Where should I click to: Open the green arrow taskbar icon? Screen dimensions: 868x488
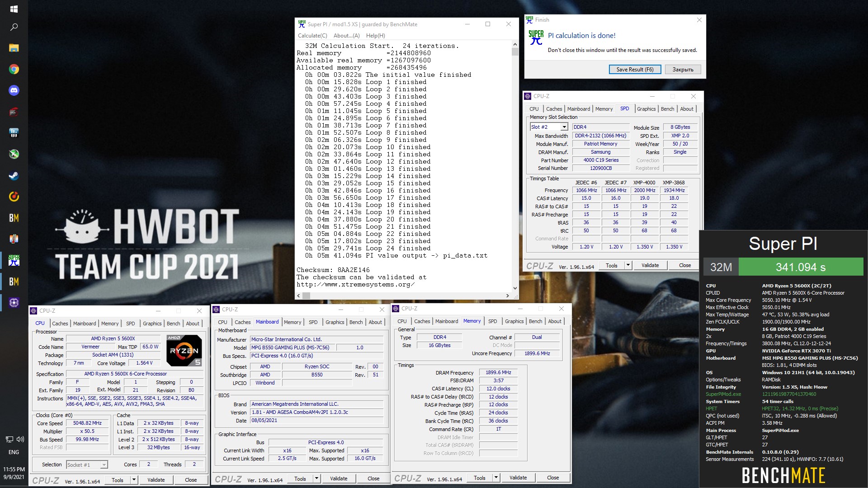tap(14, 154)
